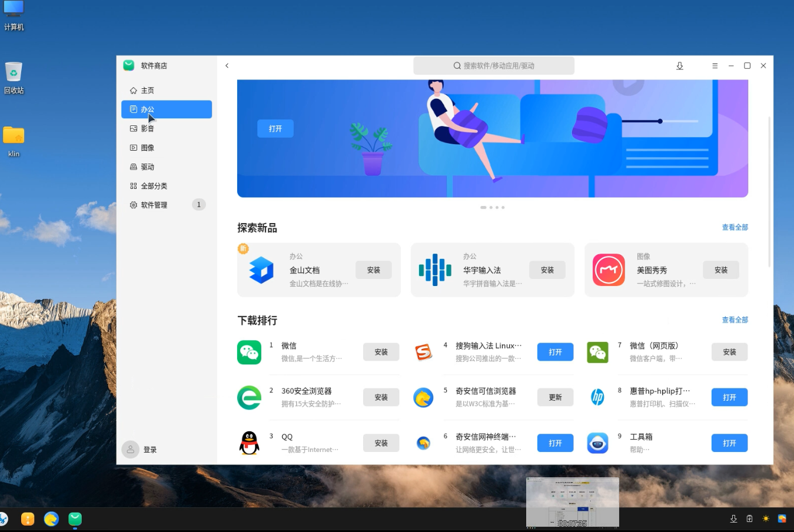Click the app name 奇安信可信浏览器

coord(486,391)
